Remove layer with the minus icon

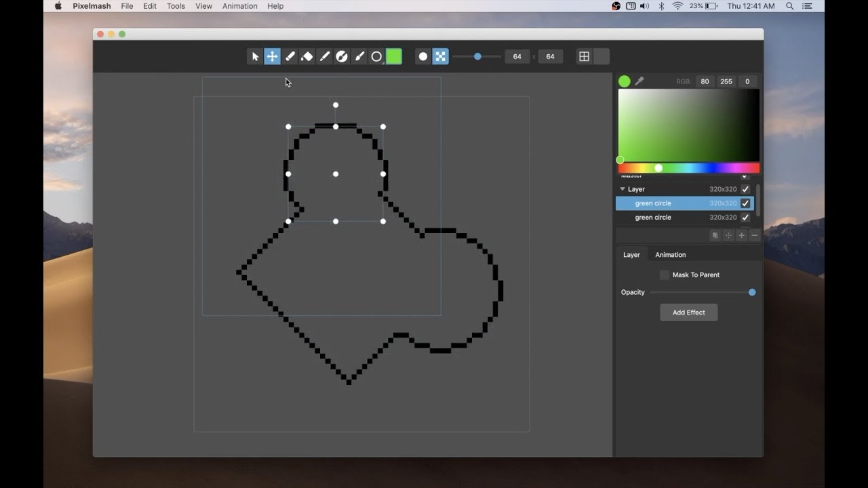[x=755, y=235]
